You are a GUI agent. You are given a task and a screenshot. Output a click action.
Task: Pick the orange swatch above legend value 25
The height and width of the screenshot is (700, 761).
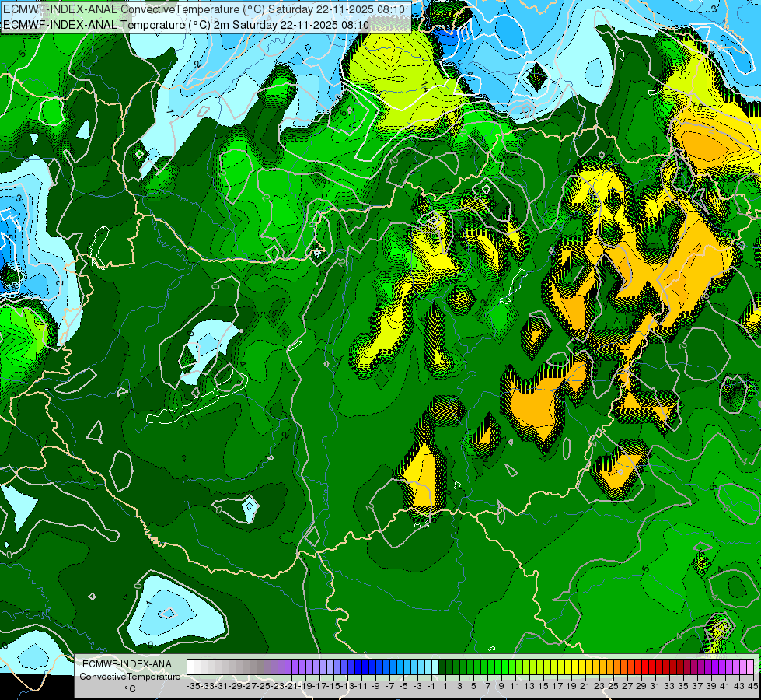[x=610, y=667]
